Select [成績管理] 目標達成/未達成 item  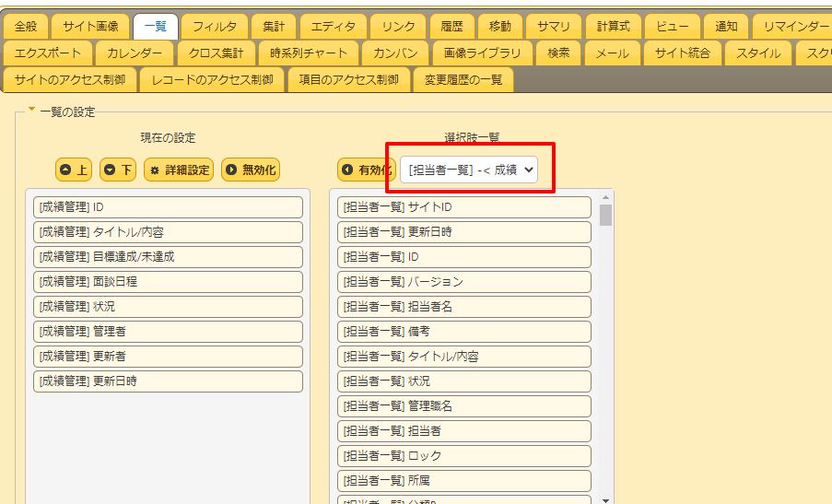[169, 257]
